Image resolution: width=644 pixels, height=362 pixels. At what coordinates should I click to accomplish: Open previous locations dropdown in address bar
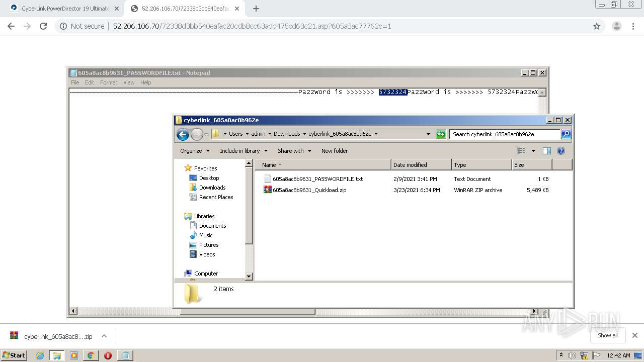pyautogui.click(x=428, y=134)
